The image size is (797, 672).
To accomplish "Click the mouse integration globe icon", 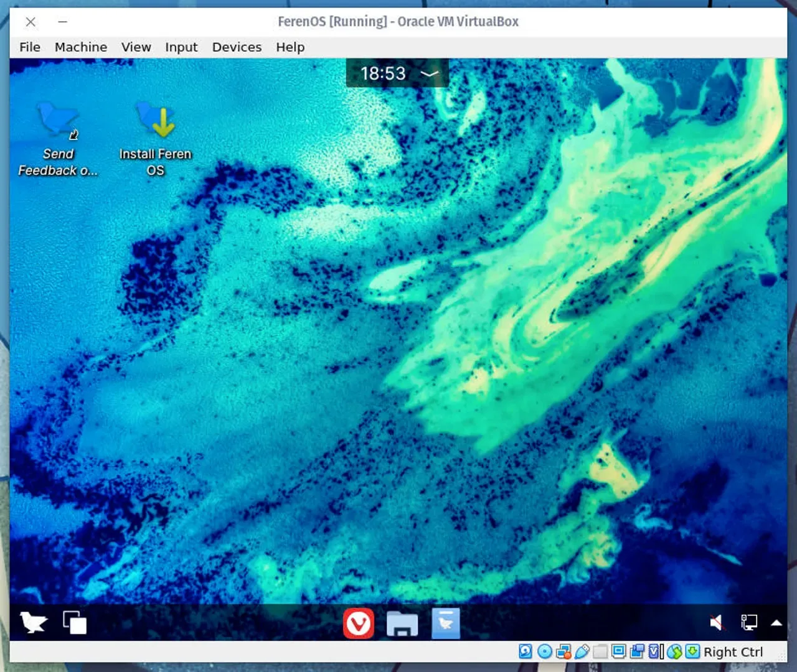I will pos(674,651).
